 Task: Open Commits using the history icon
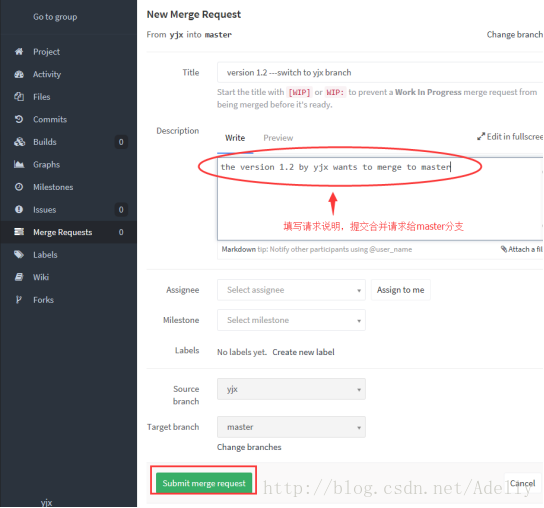pyautogui.click(x=19, y=119)
